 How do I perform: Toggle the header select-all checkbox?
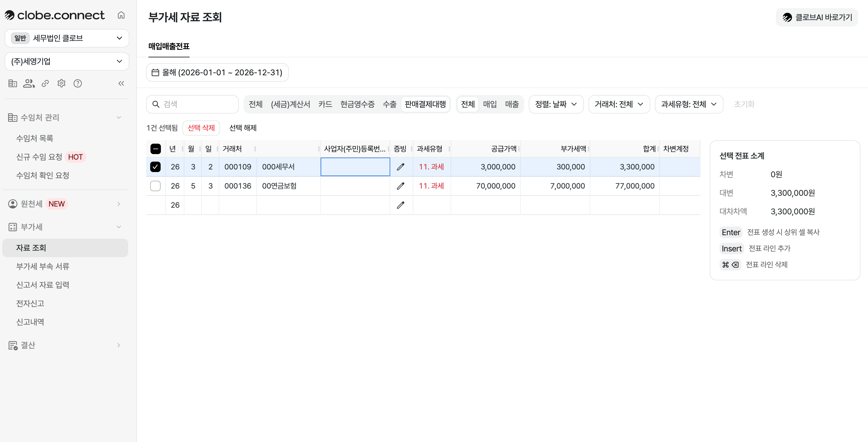[155, 149]
